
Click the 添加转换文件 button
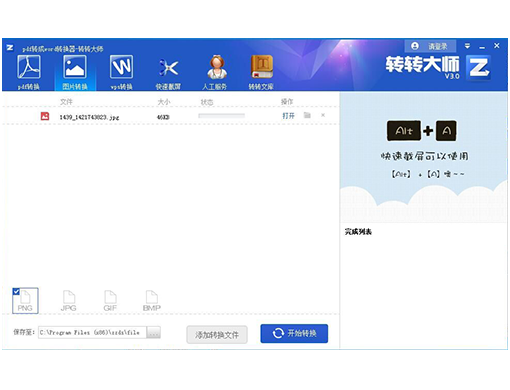point(217,335)
